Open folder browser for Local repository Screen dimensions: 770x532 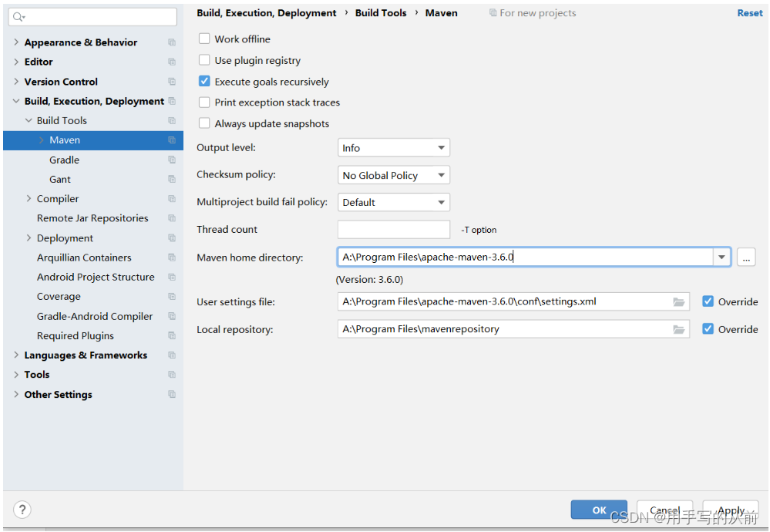(678, 330)
